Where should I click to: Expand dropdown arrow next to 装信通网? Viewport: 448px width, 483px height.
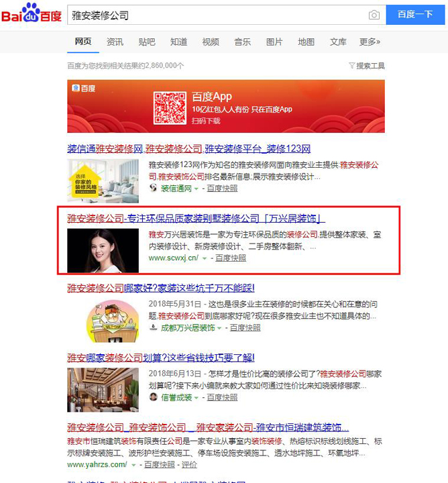coord(196,189)
